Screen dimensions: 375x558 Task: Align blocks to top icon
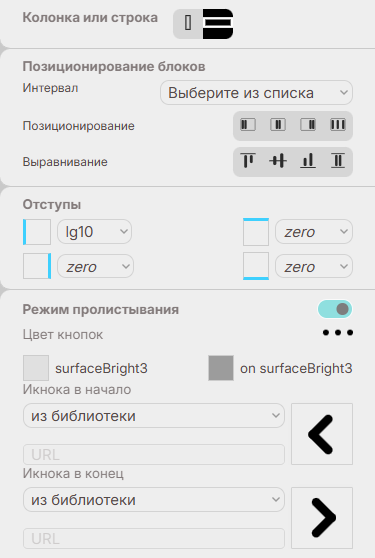(x=248, y=161)
